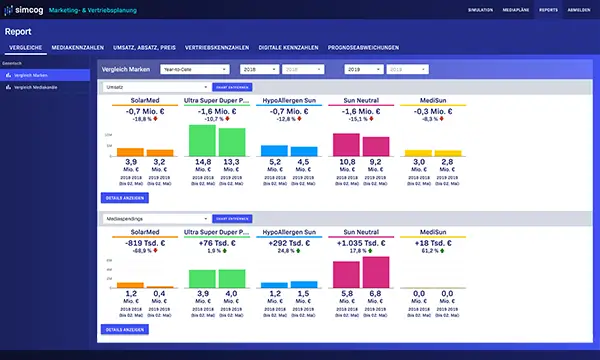Open the Simulation menu item
This screenshot has height=360, width=600.
(x=480, y=10)
